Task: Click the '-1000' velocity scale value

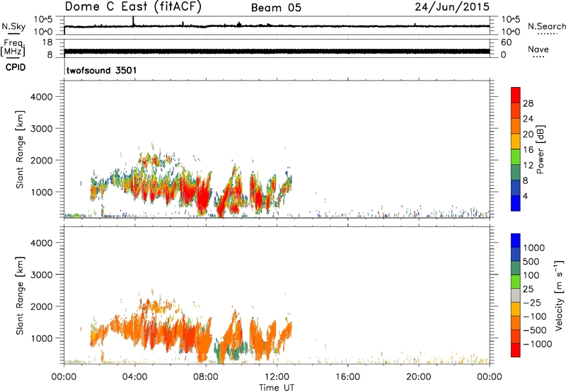Action: [x=537, y=344]
